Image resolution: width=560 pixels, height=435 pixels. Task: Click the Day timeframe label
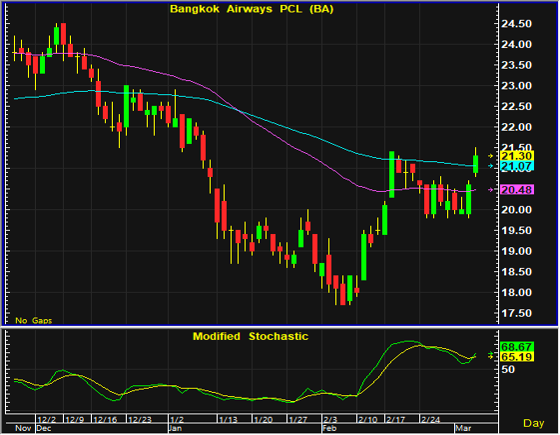(533, 423)
